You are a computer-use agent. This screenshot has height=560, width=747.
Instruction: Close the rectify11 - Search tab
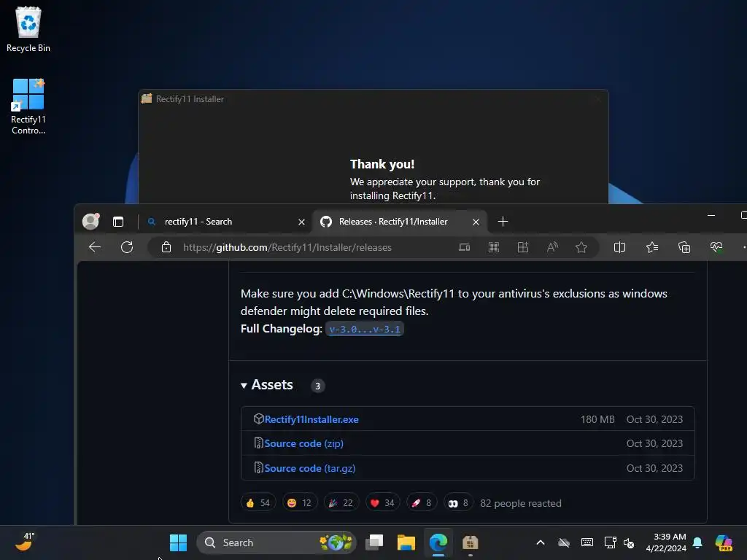[x=301, y=222]
